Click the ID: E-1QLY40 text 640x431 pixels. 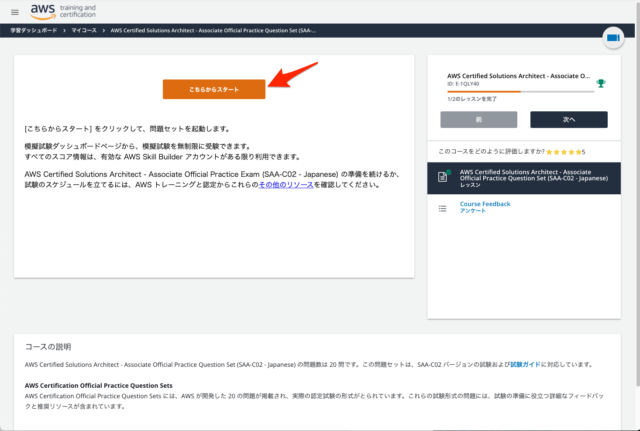(463, 84)
